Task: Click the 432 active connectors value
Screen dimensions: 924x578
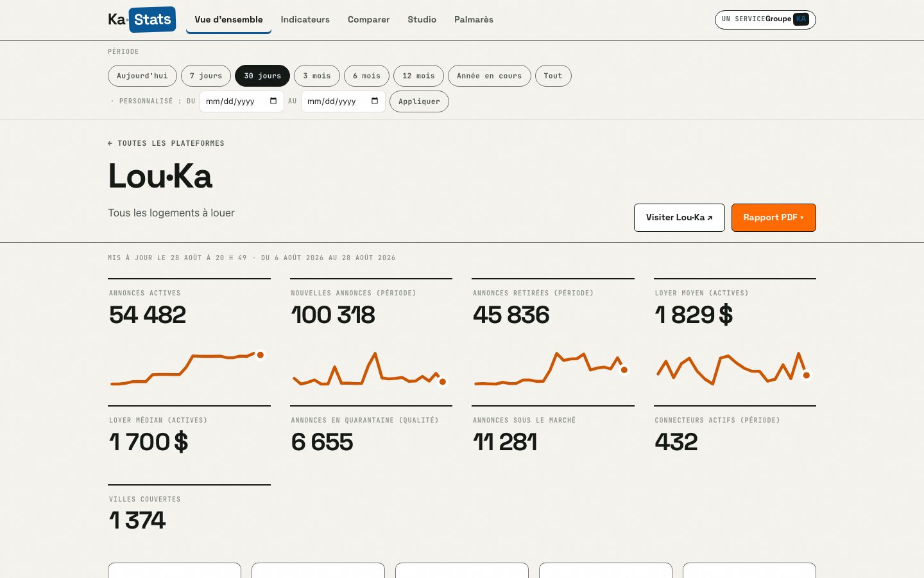Action: pos(676,442)
